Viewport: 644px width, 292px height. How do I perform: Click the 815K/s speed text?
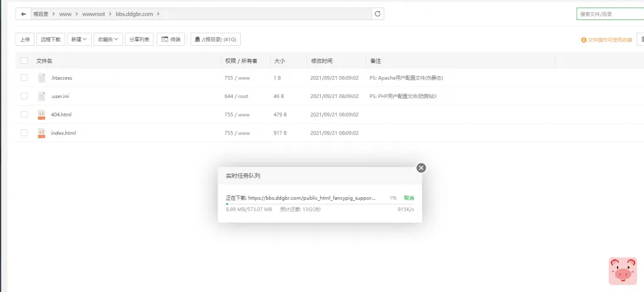406,209
